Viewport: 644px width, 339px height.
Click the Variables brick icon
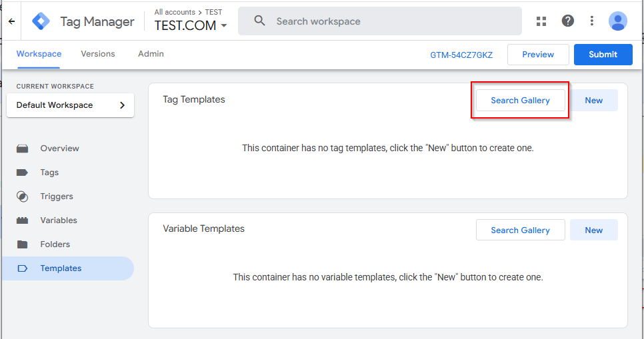22,220
